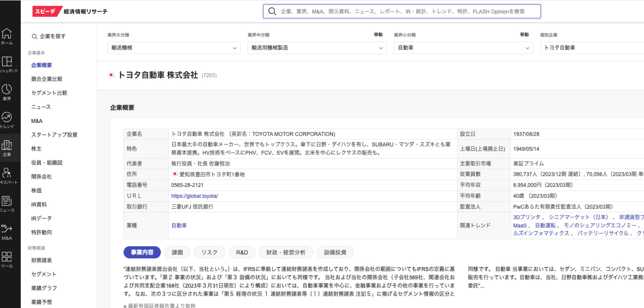Switch to the R&D tab
644x308 pixels.
pyautogui.click(x=242, y=252)
